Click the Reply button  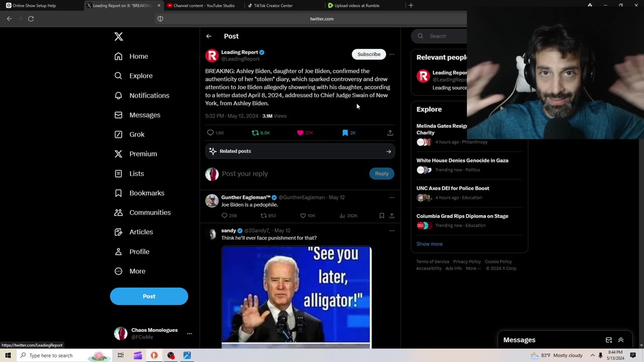click(381, 173)
